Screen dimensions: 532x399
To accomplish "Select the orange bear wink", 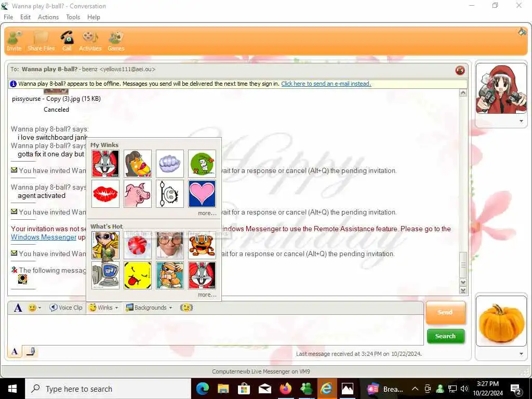I will click(202, 245).
